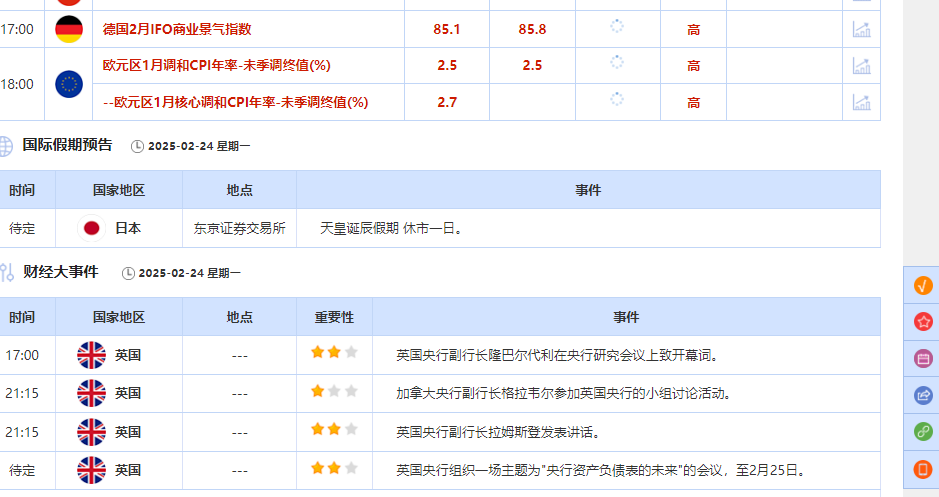This screenshot has height=497, width=939.
Task: Open the German February IFO business climate link
Action: pos(177,29)
